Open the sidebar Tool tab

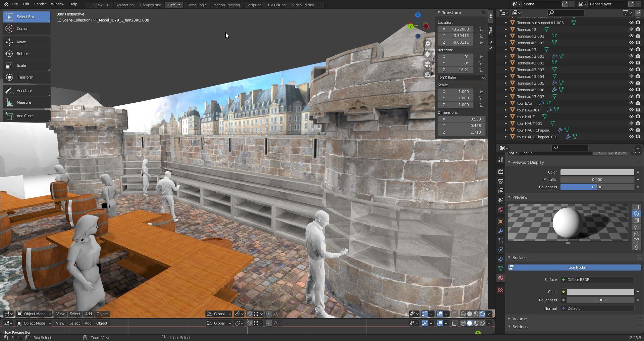(x=491, y=31)
